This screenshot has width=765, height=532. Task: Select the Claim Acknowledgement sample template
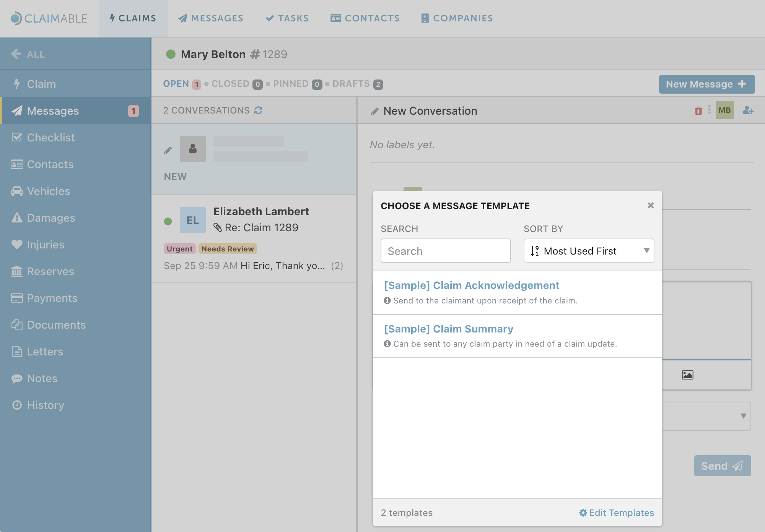click(471, 285)
